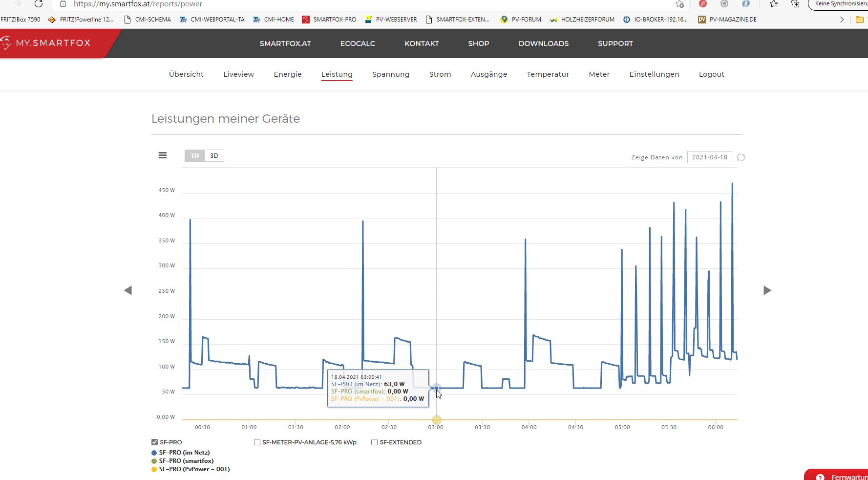The height and width of the screenshot is (480, 868).
Task: Click the site lock icon in address bar
Action: pyautogui.click(x=63, y=4)
